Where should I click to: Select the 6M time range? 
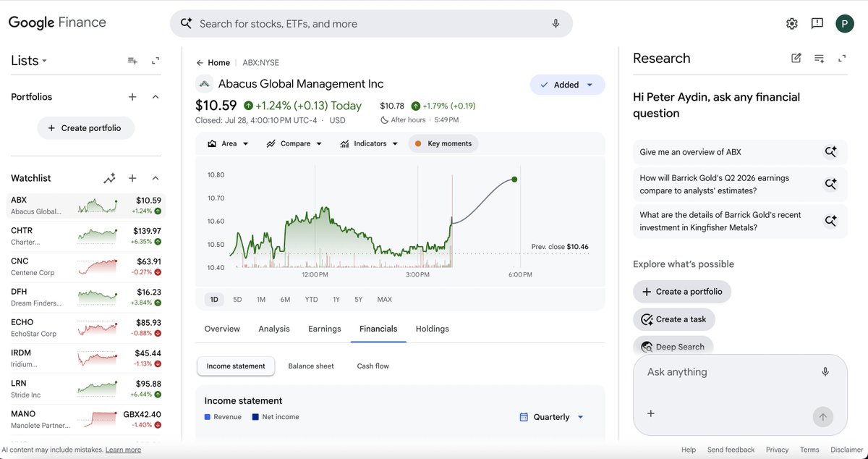click(285, 300)
